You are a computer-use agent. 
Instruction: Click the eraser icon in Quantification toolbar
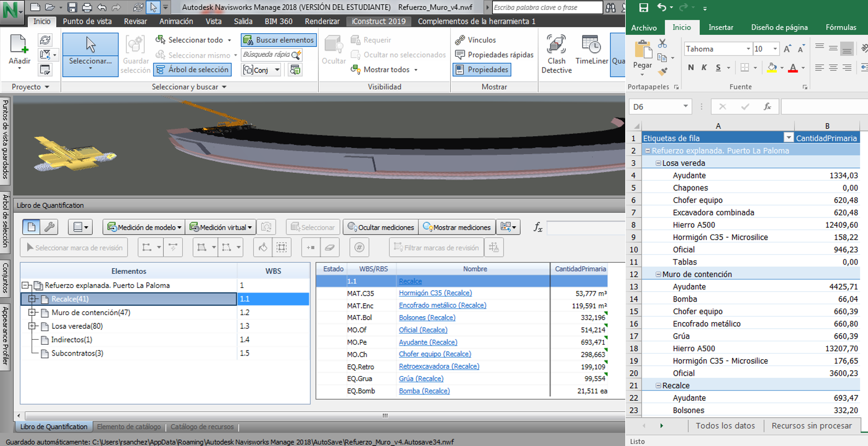[330, 248]
